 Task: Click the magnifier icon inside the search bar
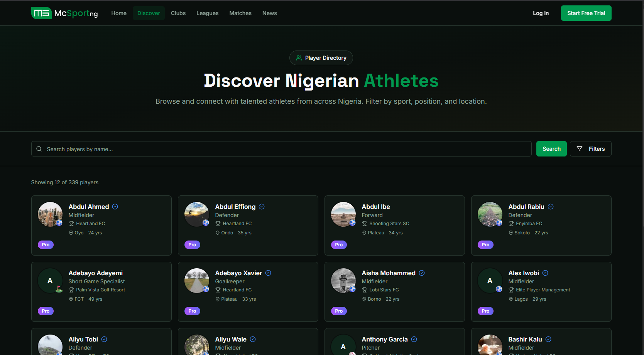39,149
